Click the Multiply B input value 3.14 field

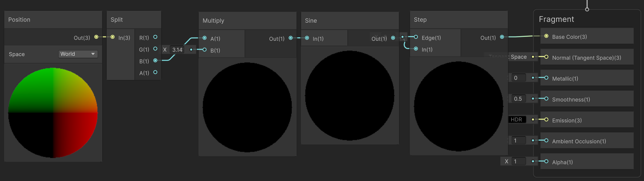click(x=178, y=50)
